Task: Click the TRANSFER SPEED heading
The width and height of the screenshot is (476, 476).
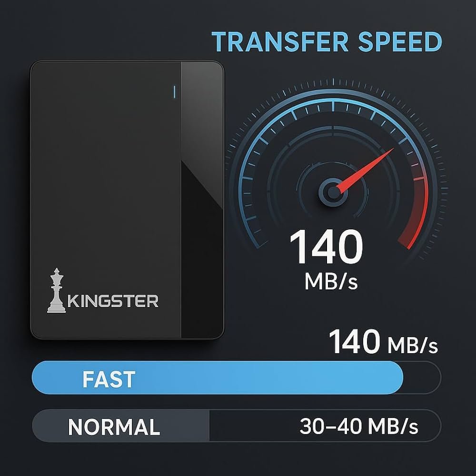Action: [x=327, y=41]
